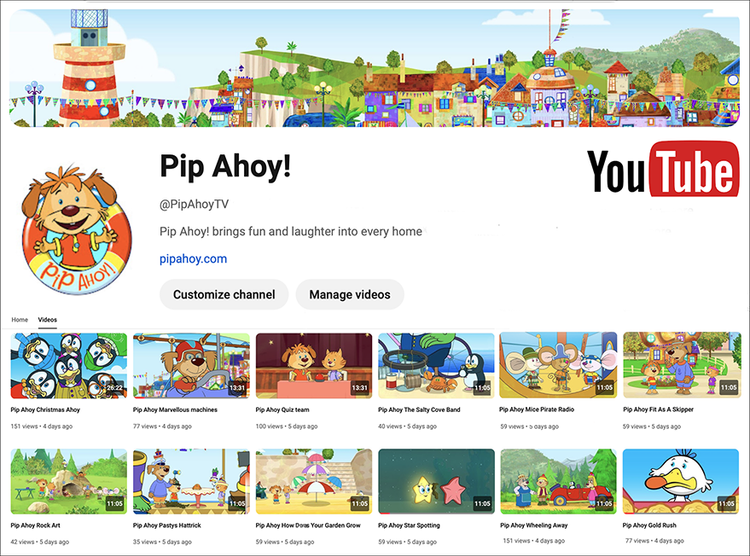Click the title 'Pip Ahoy Quiz team'
Image resolution: width=750 pixels, height=556 pixels.
[282, 410]
